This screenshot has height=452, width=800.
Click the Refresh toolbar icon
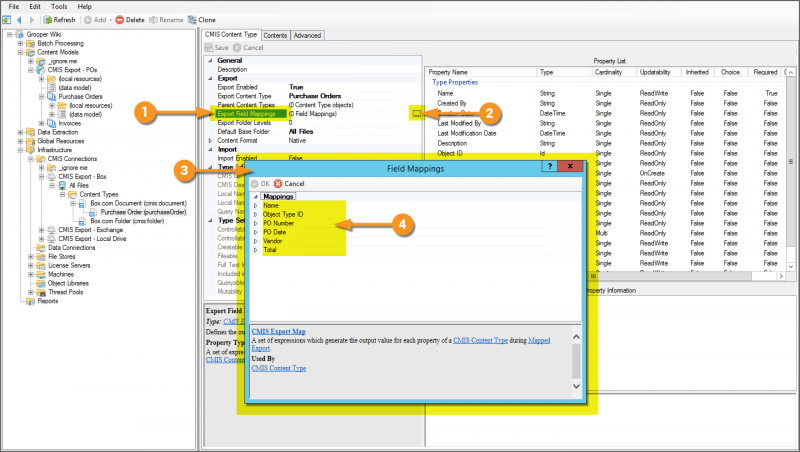pos(47,20)
